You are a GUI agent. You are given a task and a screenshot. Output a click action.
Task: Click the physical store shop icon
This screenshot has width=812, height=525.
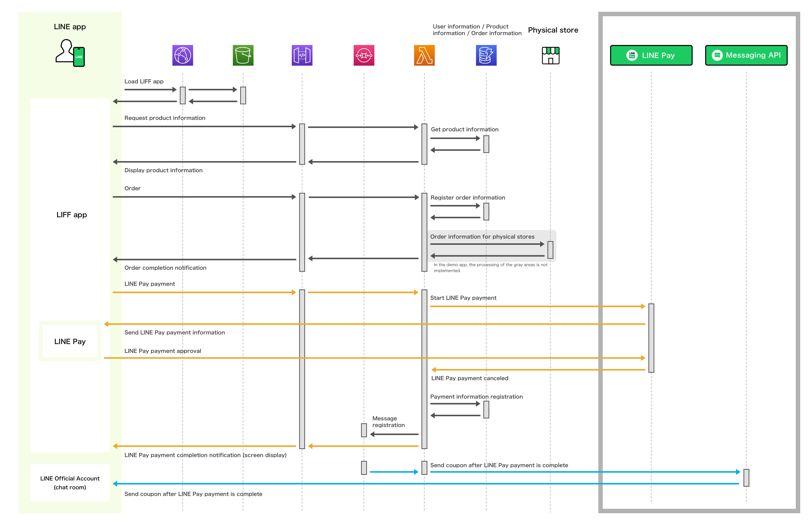tap(550, 55)
